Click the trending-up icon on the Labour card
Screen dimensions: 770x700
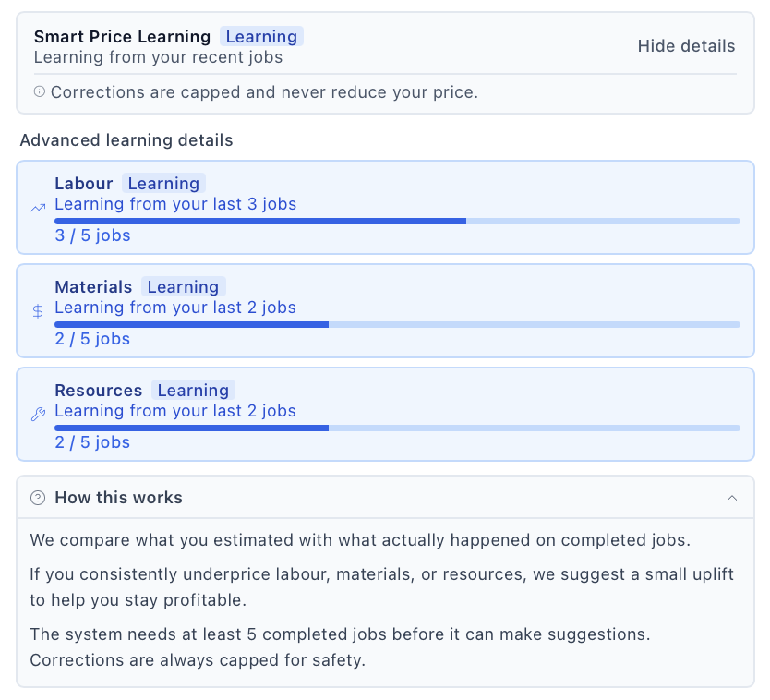click(x=37, y=208)
